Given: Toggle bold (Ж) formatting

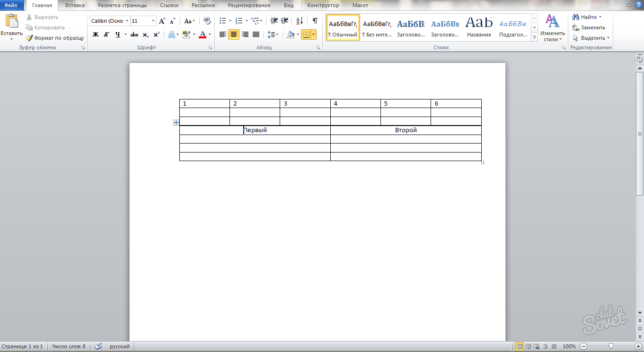Looking at the screenshot, I should tap(95, 35).
